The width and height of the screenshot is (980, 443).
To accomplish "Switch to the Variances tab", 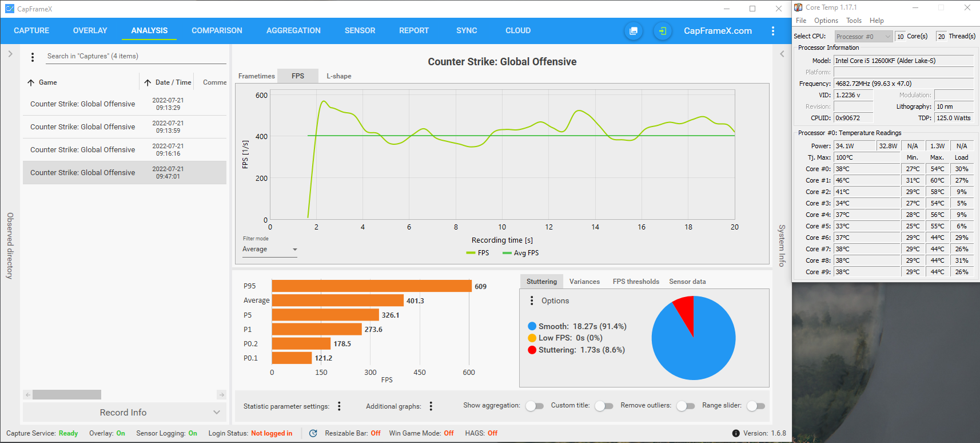I will pos(584,282).
